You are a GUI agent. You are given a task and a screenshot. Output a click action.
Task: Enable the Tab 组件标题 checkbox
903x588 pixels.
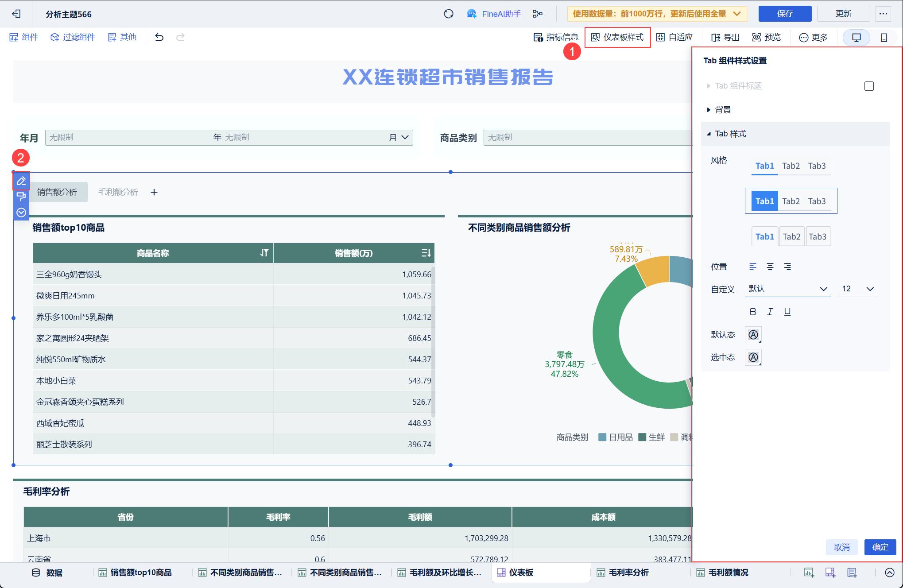868,86
